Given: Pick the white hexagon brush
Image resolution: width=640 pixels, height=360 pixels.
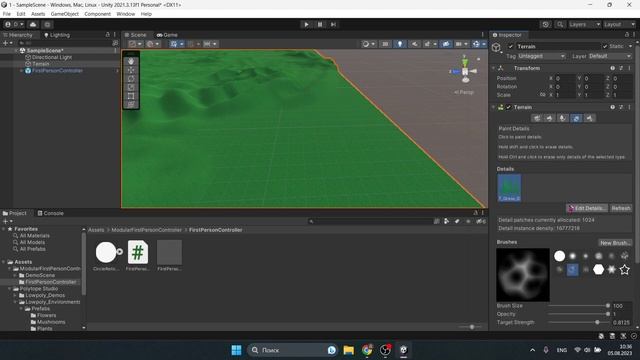Looking at the screenshot, I should coord(598,269).
